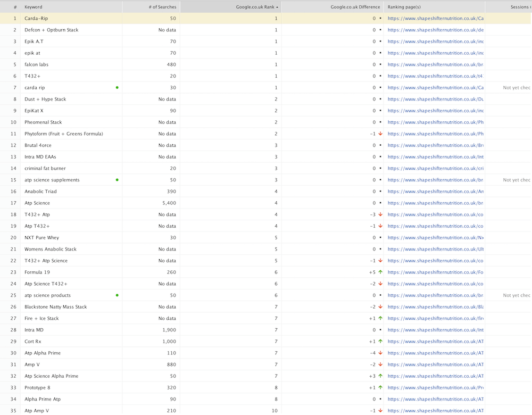Click Not yet checked text in carda rip row
The height and width of the screenshot is (415, 532).
pos(517,88)
